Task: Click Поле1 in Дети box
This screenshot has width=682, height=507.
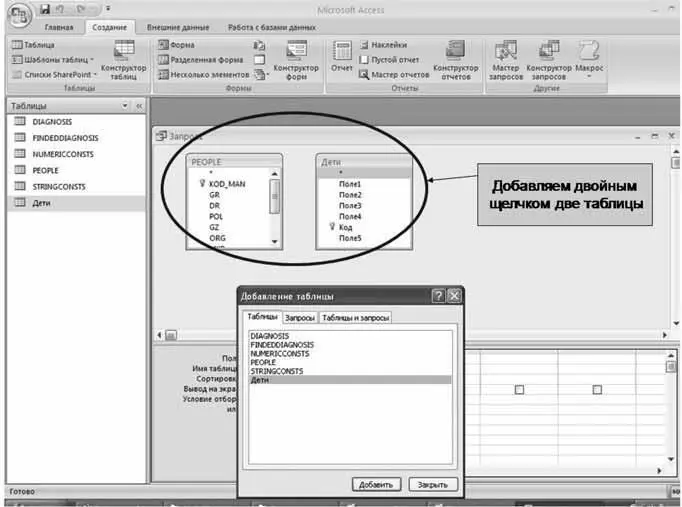Action: click(x=350, y=184)
